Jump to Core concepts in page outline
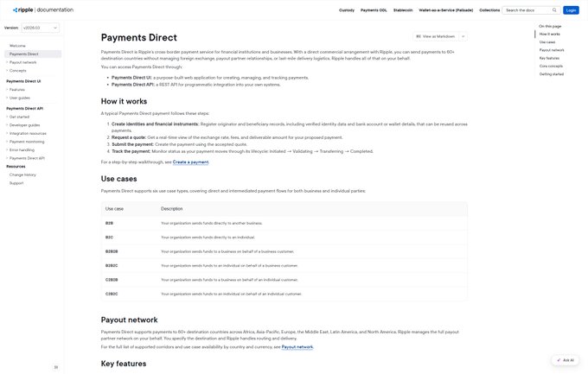 pos(551,66)
